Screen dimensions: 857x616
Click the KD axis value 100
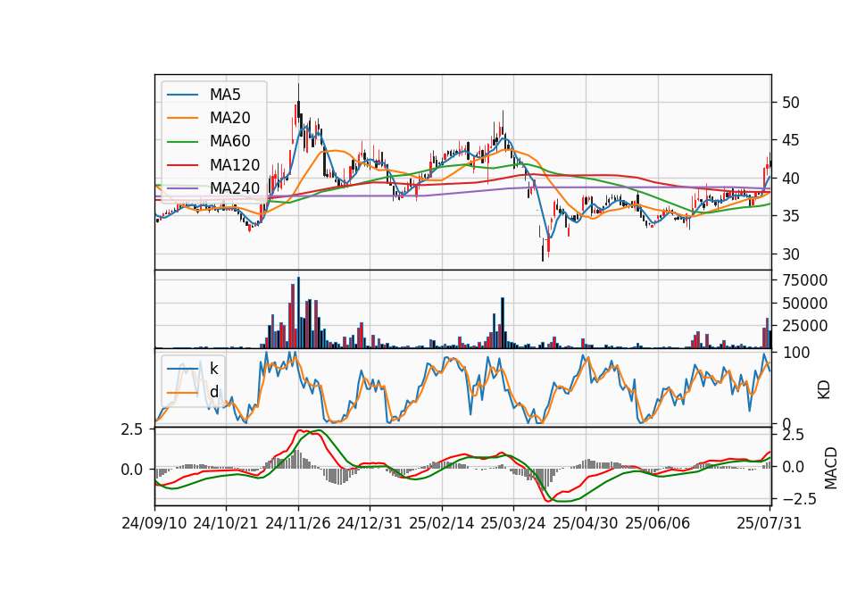(796, 353)
